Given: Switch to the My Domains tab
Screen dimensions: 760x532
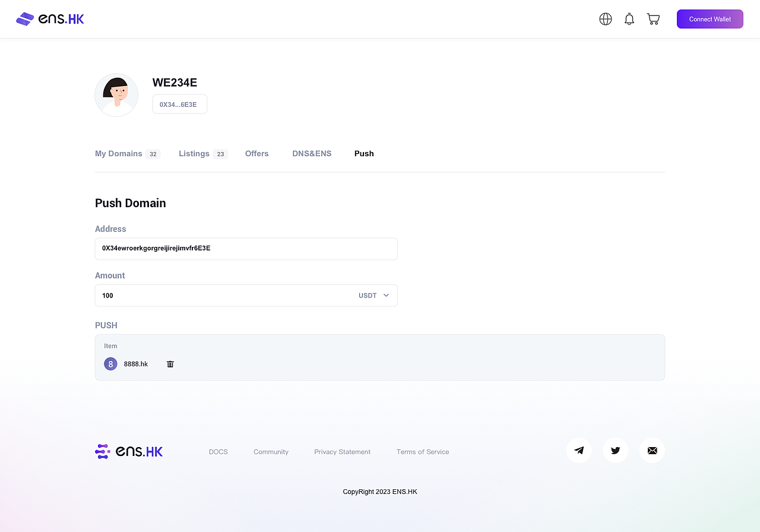Looking at the screenshot, I should coord(119,154).
